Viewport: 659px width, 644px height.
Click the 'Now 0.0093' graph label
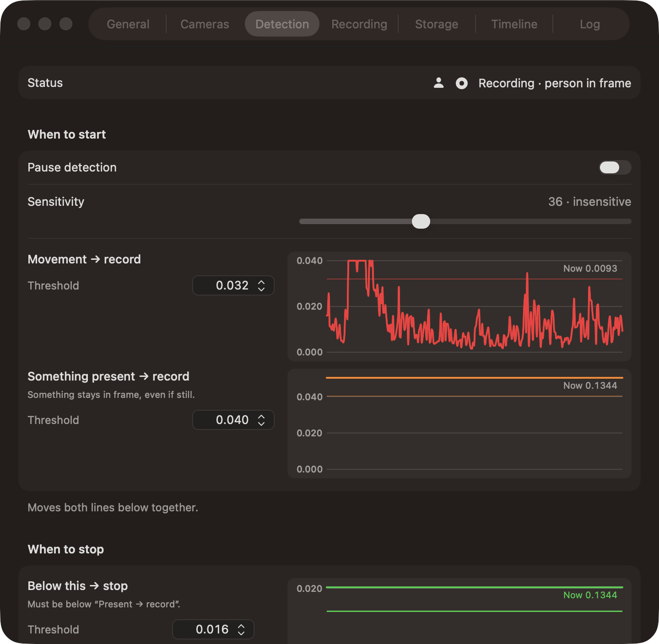[590, 268]
